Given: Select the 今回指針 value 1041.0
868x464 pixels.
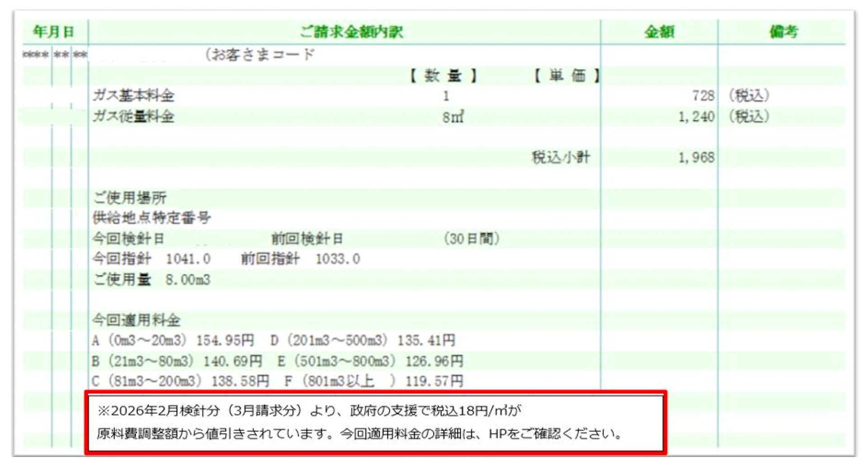Looking at the screenshot, I should coord(188,259).
